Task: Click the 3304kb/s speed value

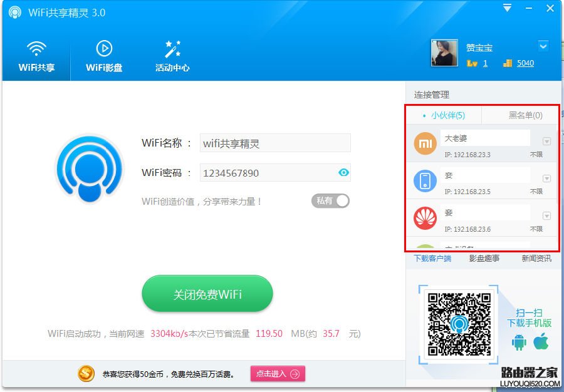Action: point(169,334)
